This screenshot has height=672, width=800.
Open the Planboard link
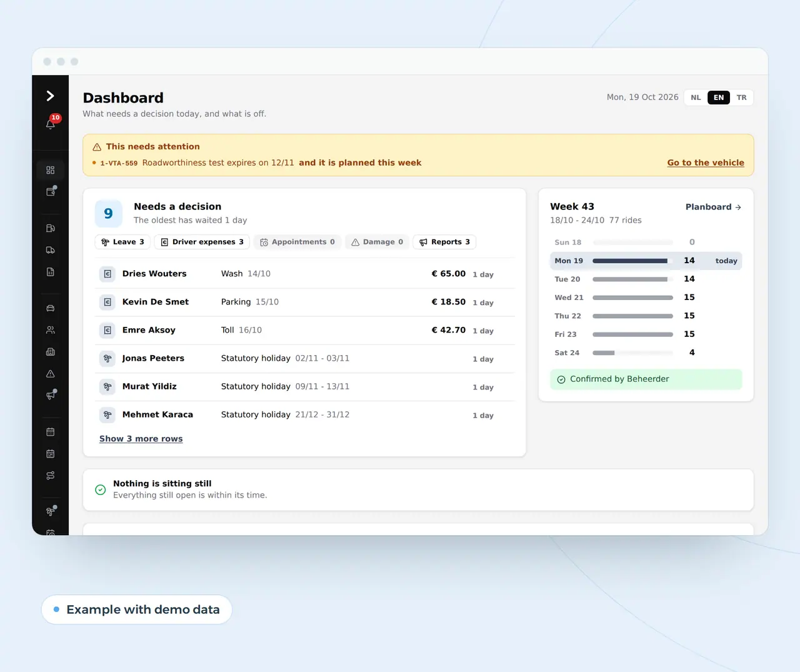(713, 207)
